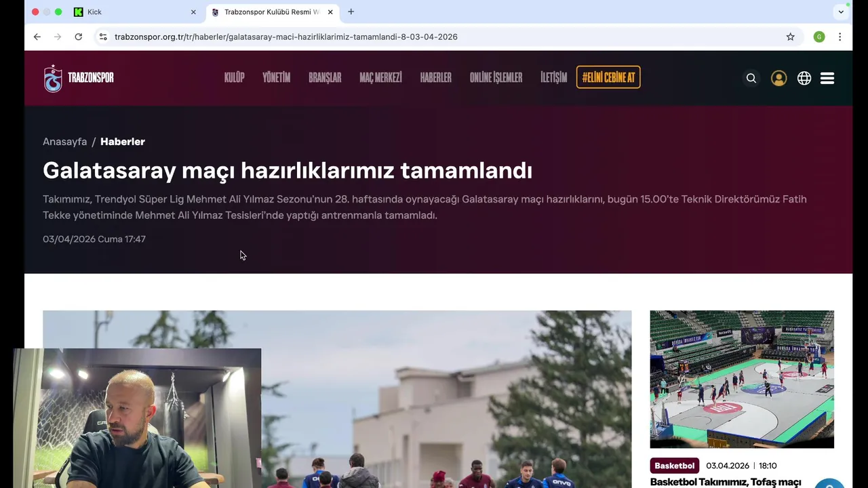Screen dimensions: 868x488
Task: Click the date 03/04/2026 Cuma 17:47
Action: [x=94, y=239]
